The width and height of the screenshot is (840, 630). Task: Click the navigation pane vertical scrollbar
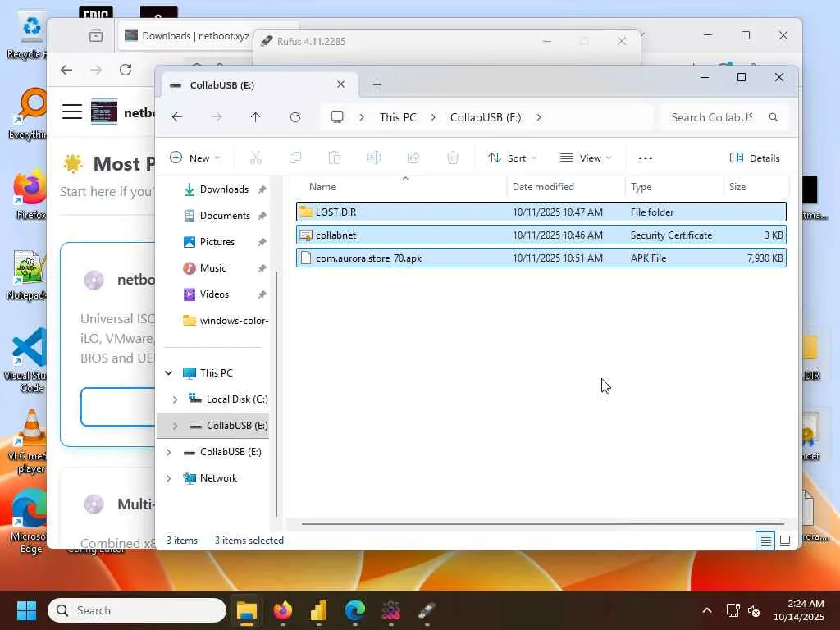coord(276,394)
